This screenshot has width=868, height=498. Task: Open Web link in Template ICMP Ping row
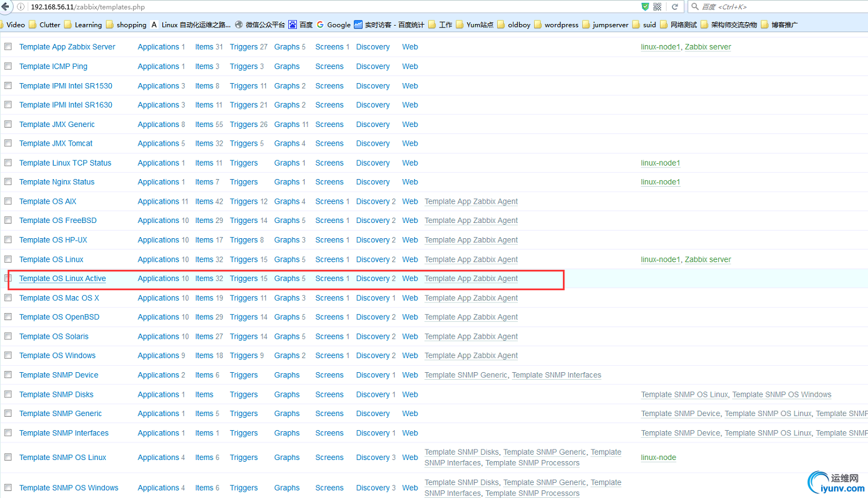click(410, 66)
